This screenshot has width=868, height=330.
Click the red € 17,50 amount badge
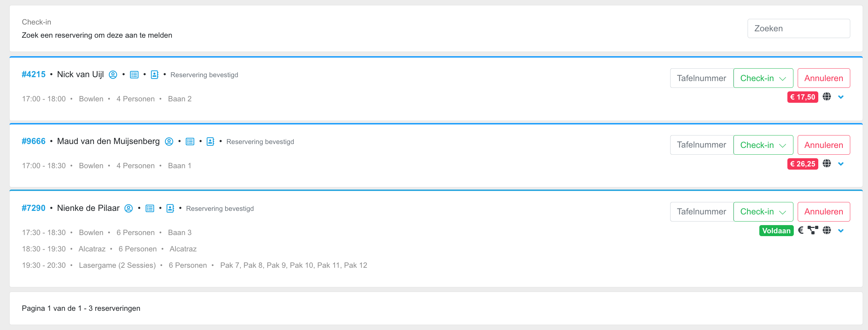tap(802, 97)
